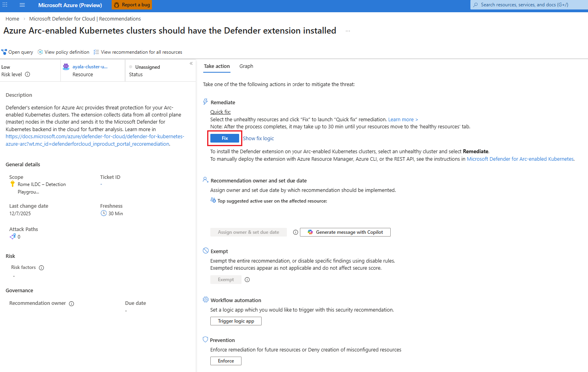The image size is (588, 372).
Task: Switch to the Graph tab
Action: coord(246,66)
